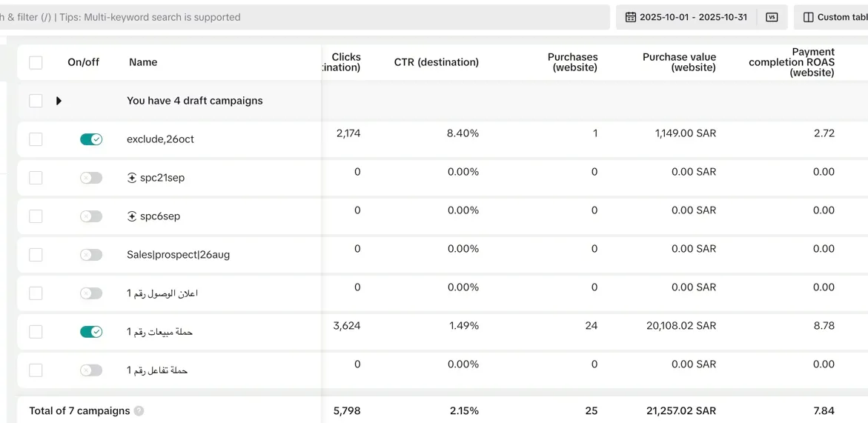This screenshot has width=868, height=423.
Task: Open the exclude,26oct campaign
Action: tap(161, 139)
